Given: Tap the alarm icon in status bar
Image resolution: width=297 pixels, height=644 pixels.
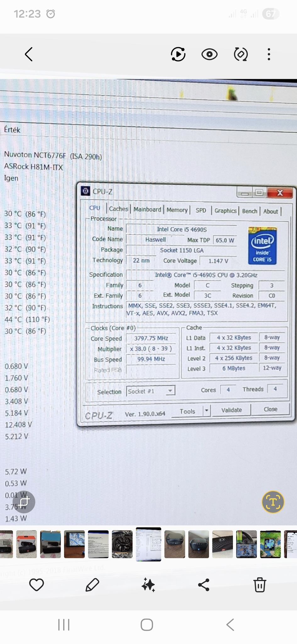Looking at the screenshot, I should click(x=51, y=14).
